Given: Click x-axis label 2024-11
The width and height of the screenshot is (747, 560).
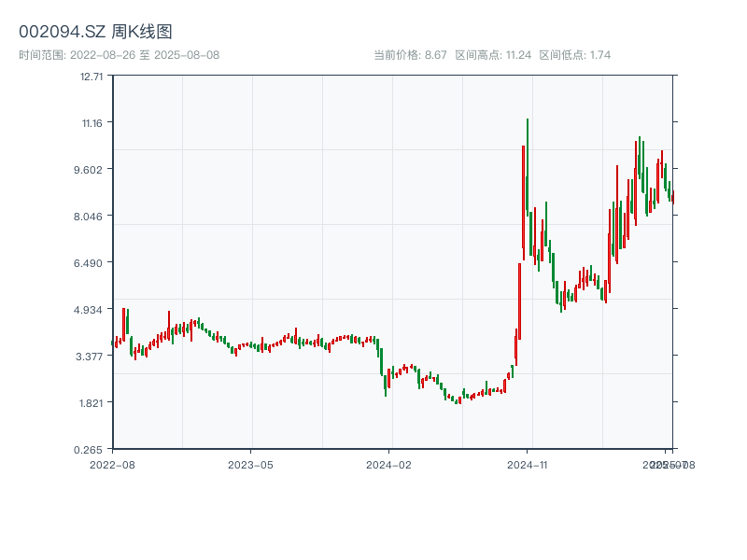Looking at the screenshot, I should (527, 465).
